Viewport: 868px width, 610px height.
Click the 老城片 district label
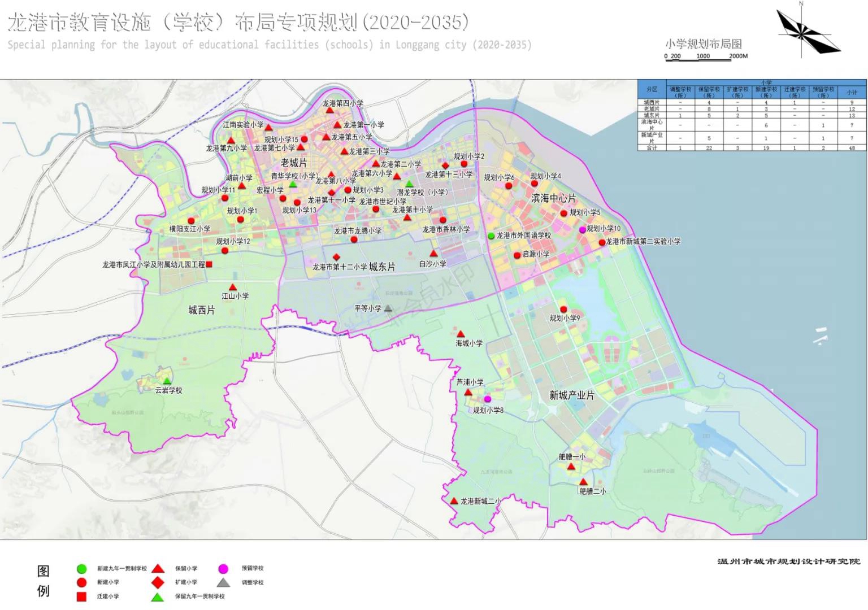[x=294, y=163]
